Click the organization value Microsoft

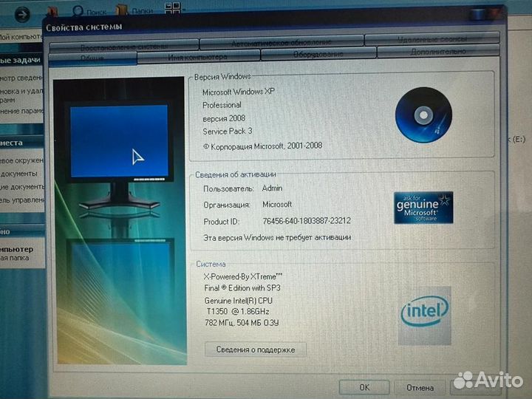click(x=277, y=204)
